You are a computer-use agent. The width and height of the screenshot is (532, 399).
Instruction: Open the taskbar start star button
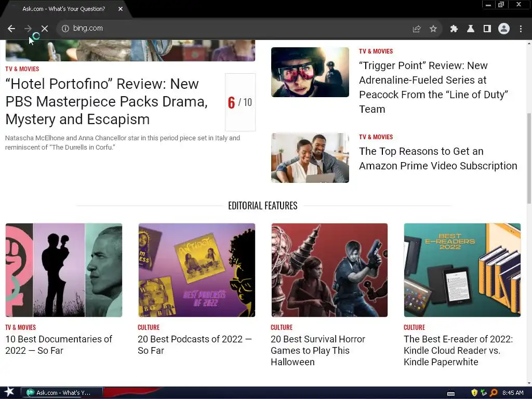coord(9,392)
